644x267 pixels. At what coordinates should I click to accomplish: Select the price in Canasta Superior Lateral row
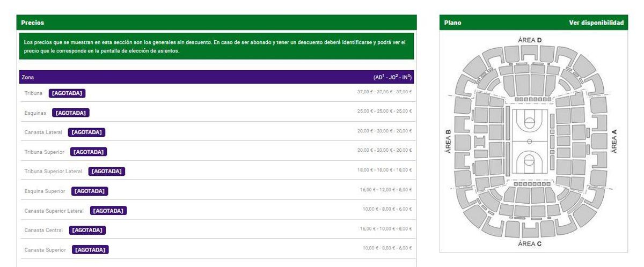(387, 209)
